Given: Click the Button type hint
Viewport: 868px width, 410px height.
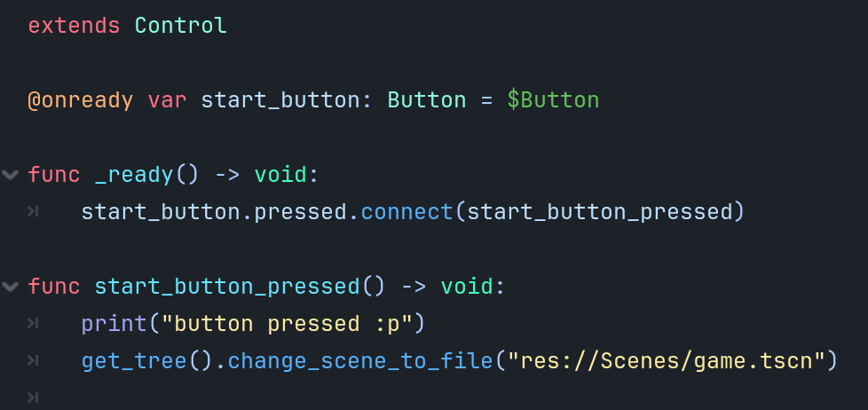Looking at the screenshot, I should pyautogui.click(x=426, y=100).
